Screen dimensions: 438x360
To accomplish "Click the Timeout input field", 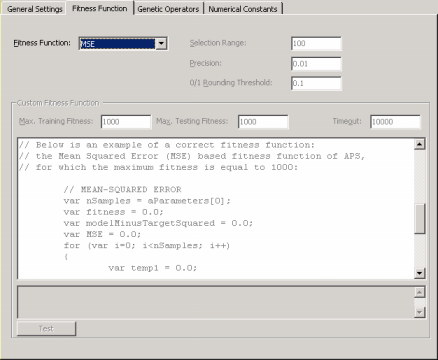I will click(395, 122).
